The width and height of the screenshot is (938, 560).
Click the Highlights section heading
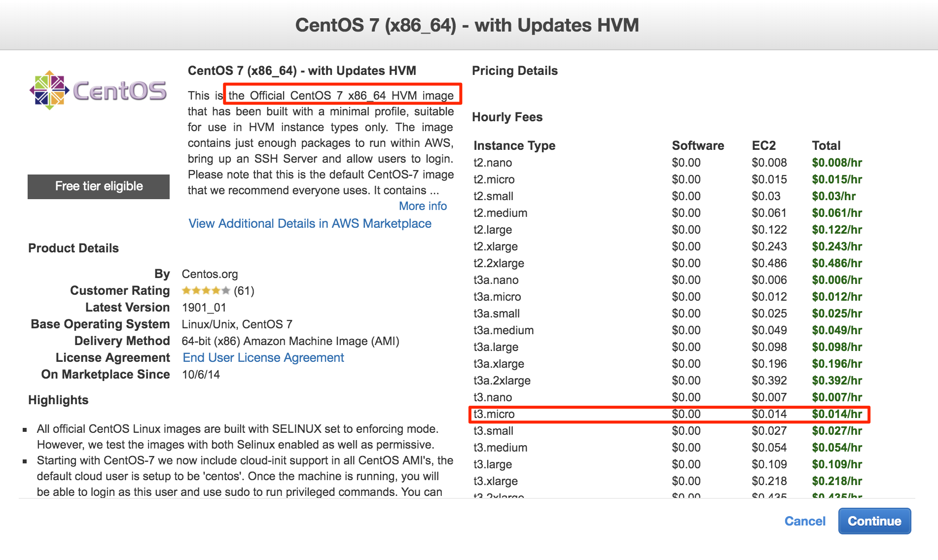(x=58, y=400)
